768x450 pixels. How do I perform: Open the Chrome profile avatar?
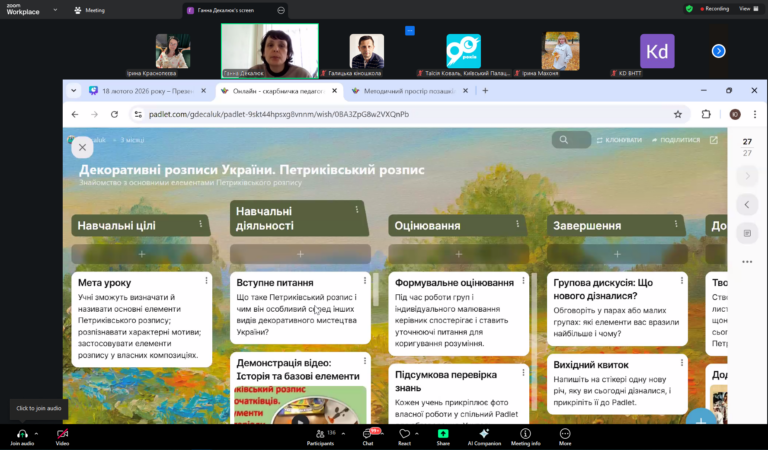coord(735,114)
